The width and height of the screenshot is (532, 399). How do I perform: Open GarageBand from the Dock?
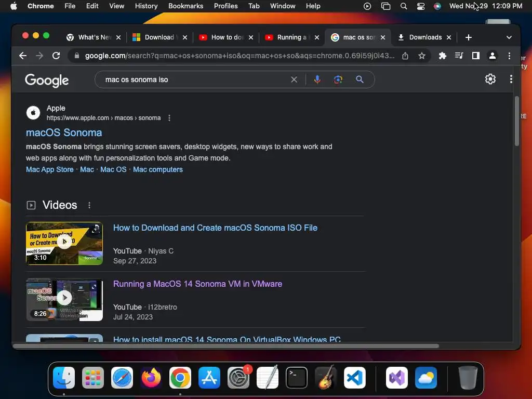click(326, 378)
